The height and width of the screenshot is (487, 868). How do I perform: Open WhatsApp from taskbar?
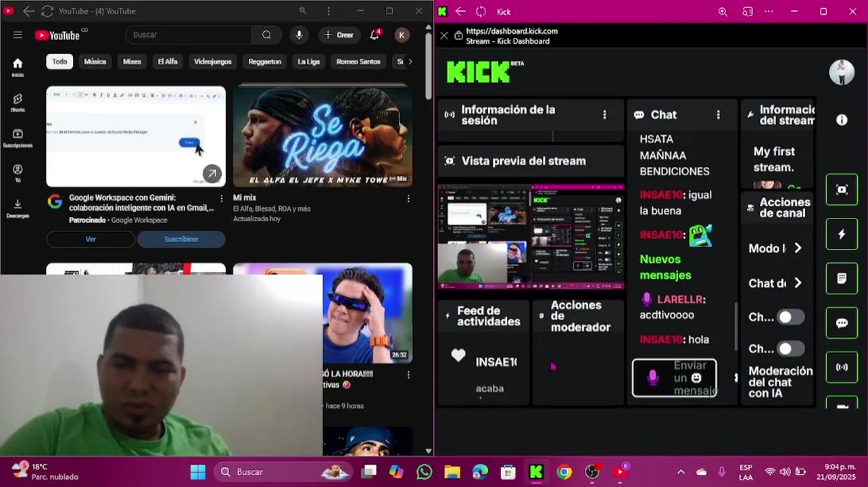pos(425,472)
